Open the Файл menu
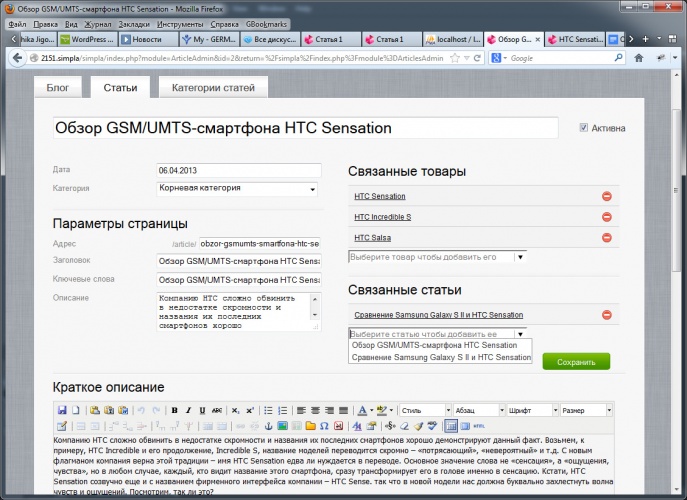This screenshot has width=687, height=500. 18,24
